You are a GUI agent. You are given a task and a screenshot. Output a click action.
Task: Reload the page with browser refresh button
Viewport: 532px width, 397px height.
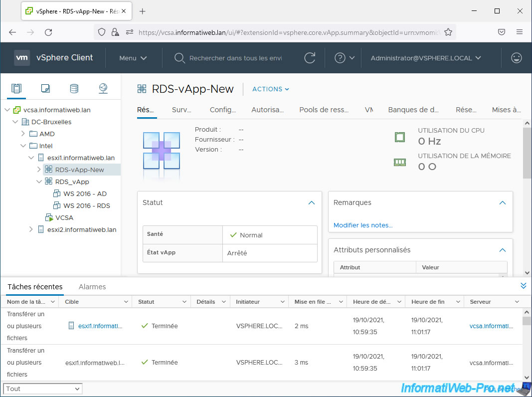click(48, 32)
